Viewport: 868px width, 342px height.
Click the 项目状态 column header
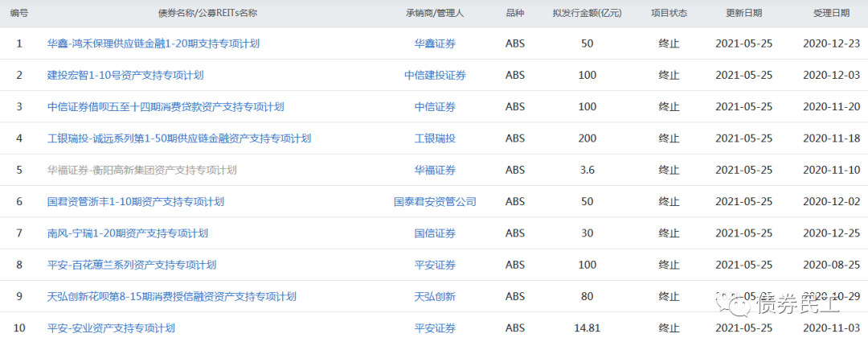(669, 14)
